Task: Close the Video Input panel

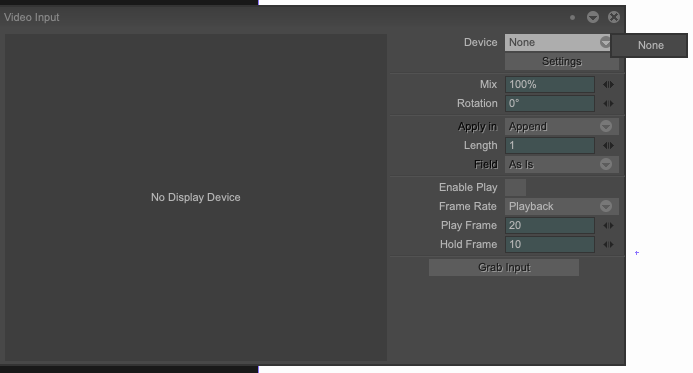Action: 613,17
